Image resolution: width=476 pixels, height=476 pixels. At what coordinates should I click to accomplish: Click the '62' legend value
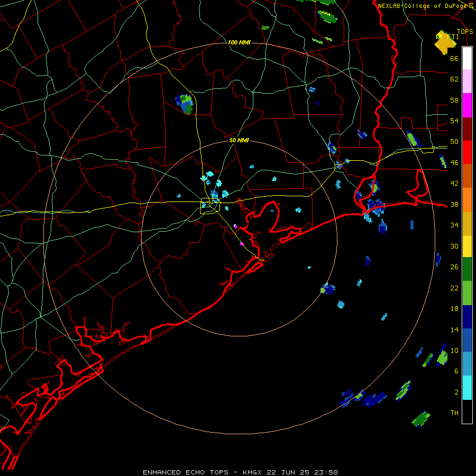(x=454, y=79)
